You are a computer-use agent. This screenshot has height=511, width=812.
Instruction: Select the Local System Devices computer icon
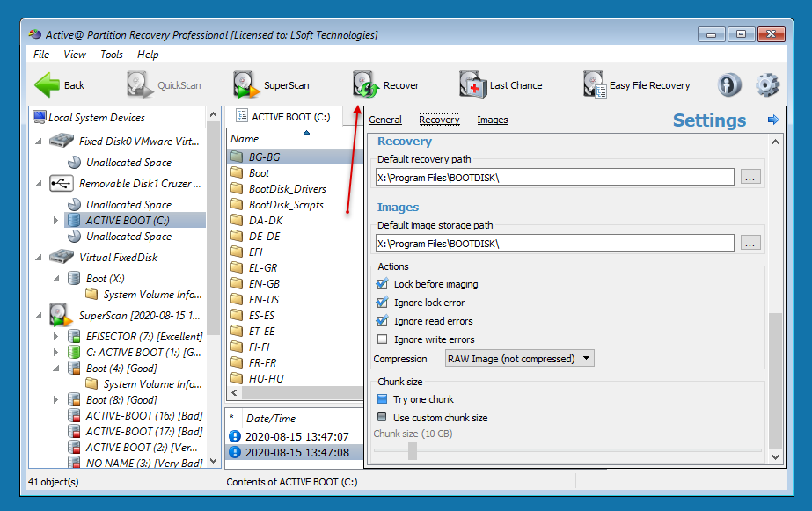coord(40,117)
